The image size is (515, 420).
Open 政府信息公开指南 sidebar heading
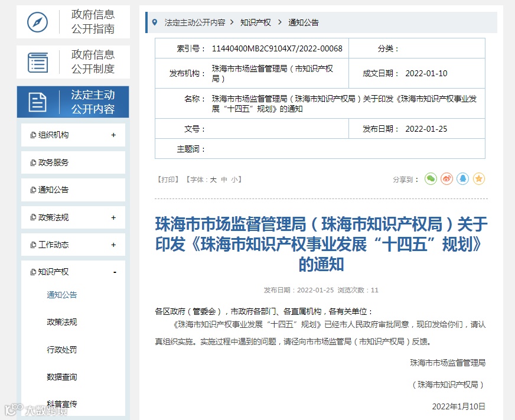click(73, 22)
